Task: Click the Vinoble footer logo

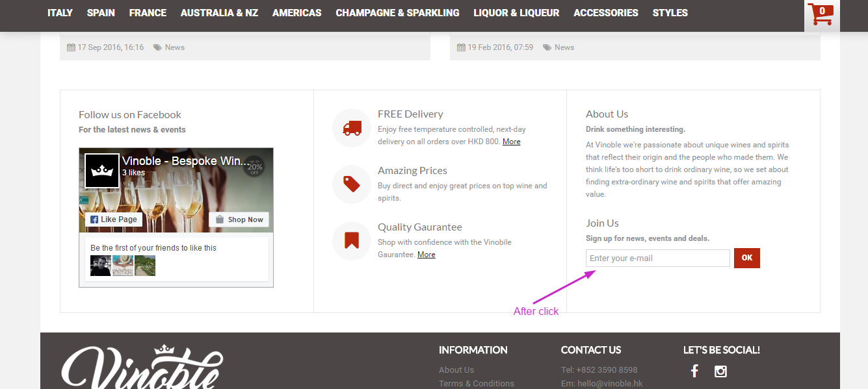Action: click(142, 367)
